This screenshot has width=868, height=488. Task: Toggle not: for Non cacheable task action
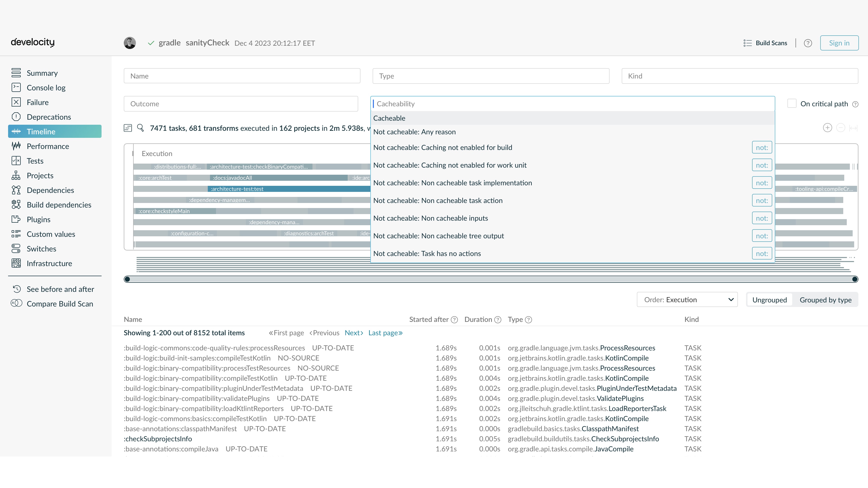pyautogui.click(x=762, y=200)
